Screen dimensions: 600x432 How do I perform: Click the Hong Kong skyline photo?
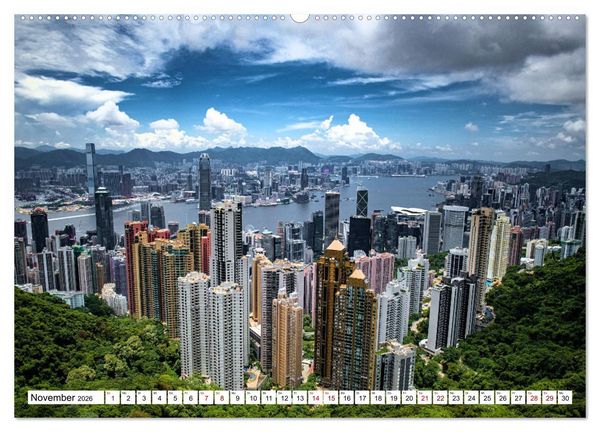coord(300,216)
